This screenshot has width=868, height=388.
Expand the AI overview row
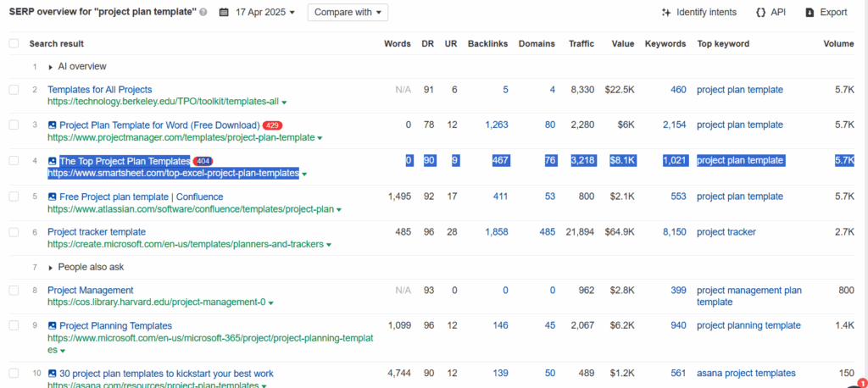(x=51, y=67)
